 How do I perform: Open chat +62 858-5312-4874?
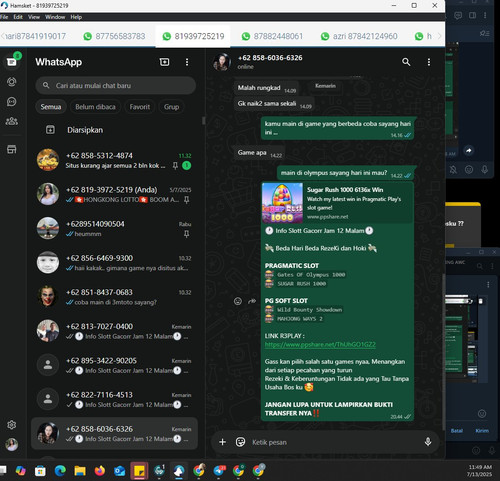[x=114, y=160]
